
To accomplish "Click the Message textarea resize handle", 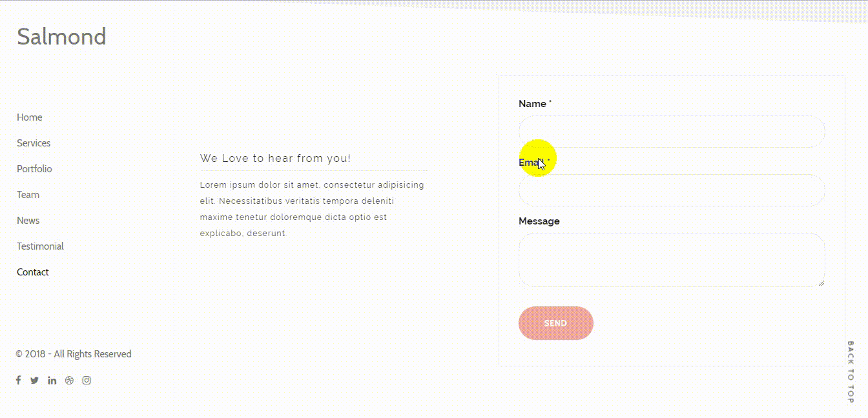I will (x=821, y=283).
